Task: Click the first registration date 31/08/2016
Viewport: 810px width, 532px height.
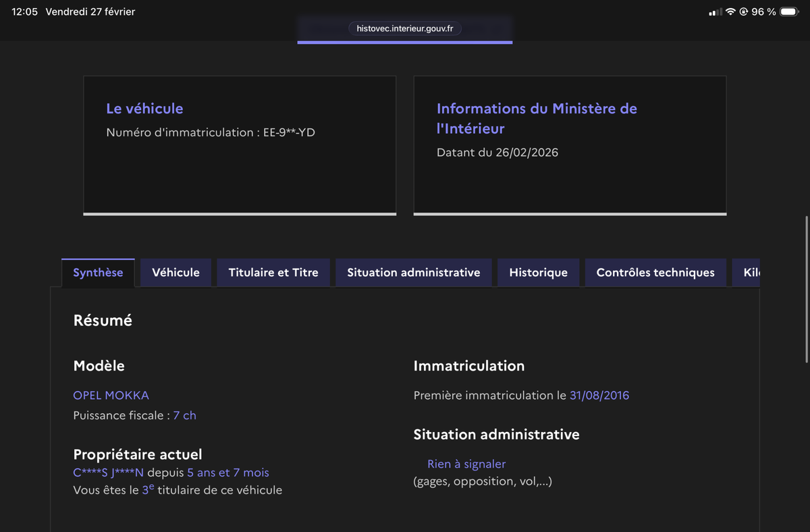Action: pyautogui.click(x=599, y=395)
